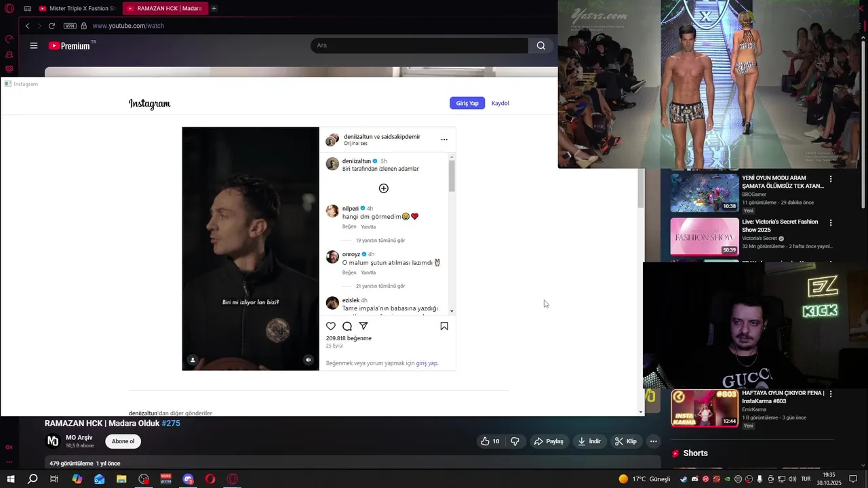Open File Explorer from taskbar

pyautogui.click(x=121, y=479)
